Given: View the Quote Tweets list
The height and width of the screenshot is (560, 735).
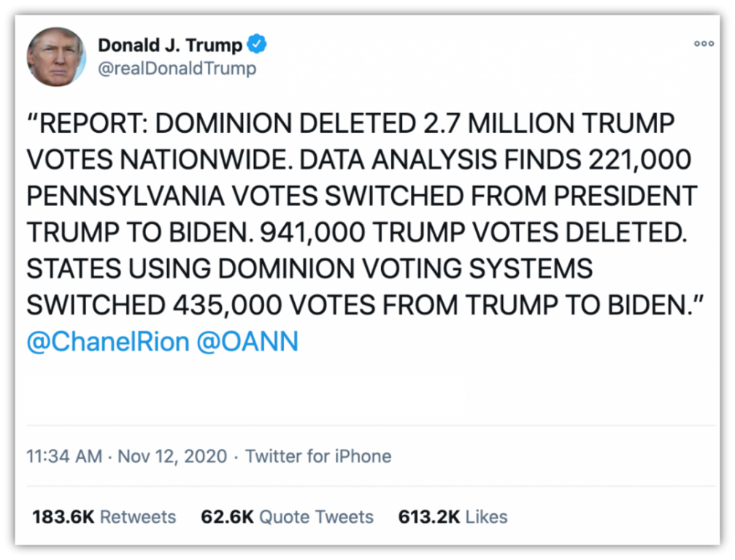Looking at the screenshot, I should point(317,517).
